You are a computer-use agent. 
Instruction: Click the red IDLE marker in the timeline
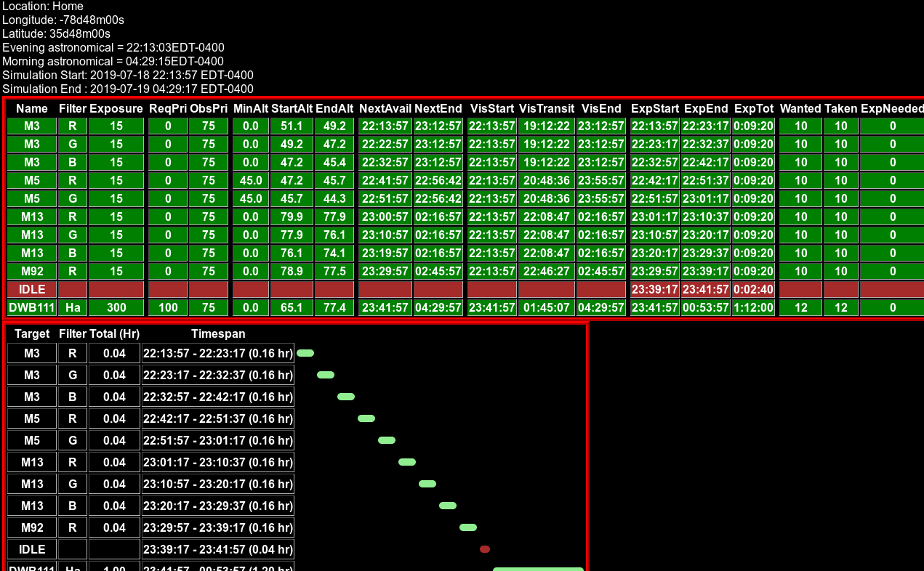tap(484, 549)
